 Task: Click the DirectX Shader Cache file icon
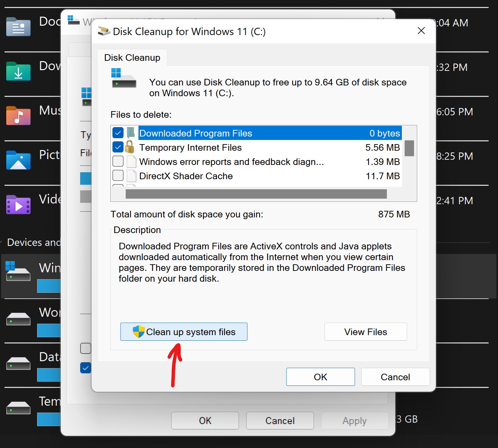tap(132, 176)
